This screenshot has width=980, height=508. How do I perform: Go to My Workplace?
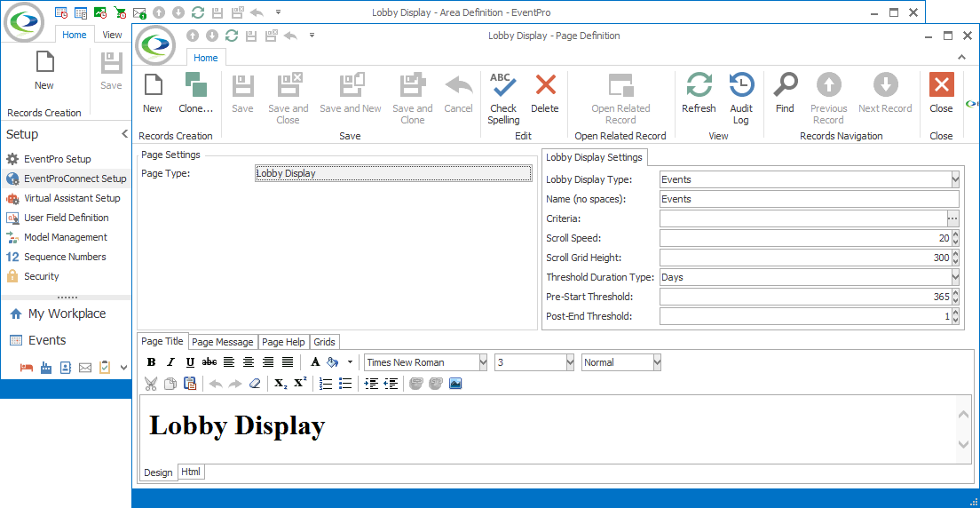(67, 314)
